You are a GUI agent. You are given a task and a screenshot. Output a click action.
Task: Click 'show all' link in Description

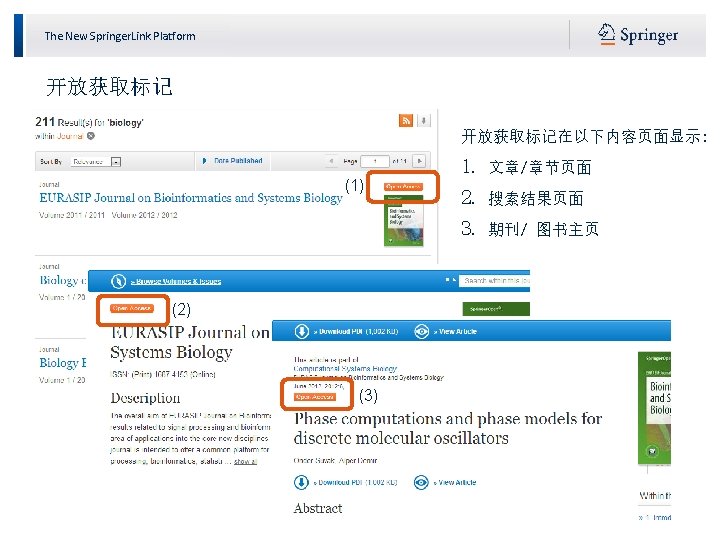(245, 461)
